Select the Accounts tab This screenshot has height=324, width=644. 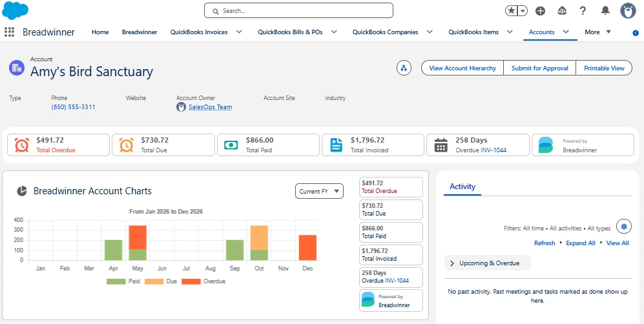[x=541, y=32]
